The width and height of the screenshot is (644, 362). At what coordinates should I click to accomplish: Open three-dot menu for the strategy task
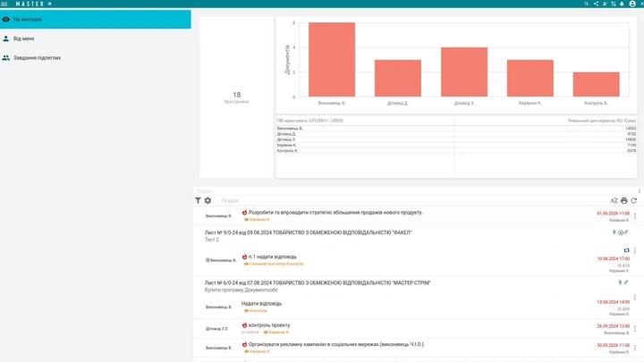point(635,216)
